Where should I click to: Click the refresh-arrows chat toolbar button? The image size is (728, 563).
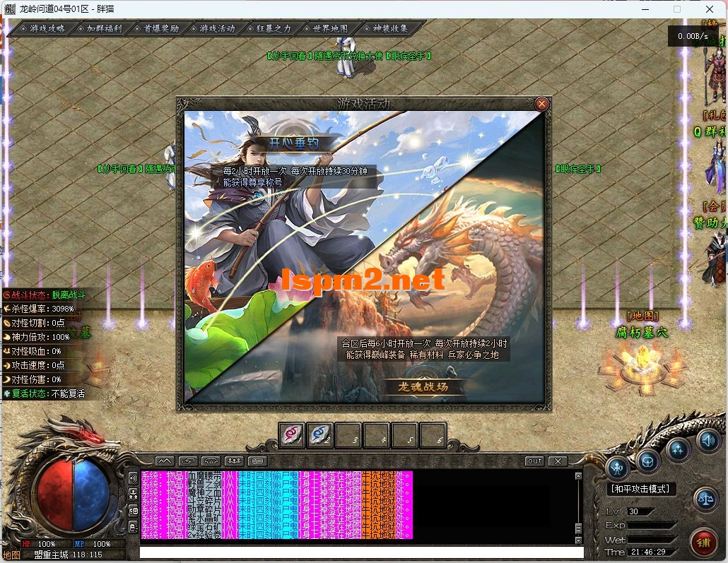point(188,461)
